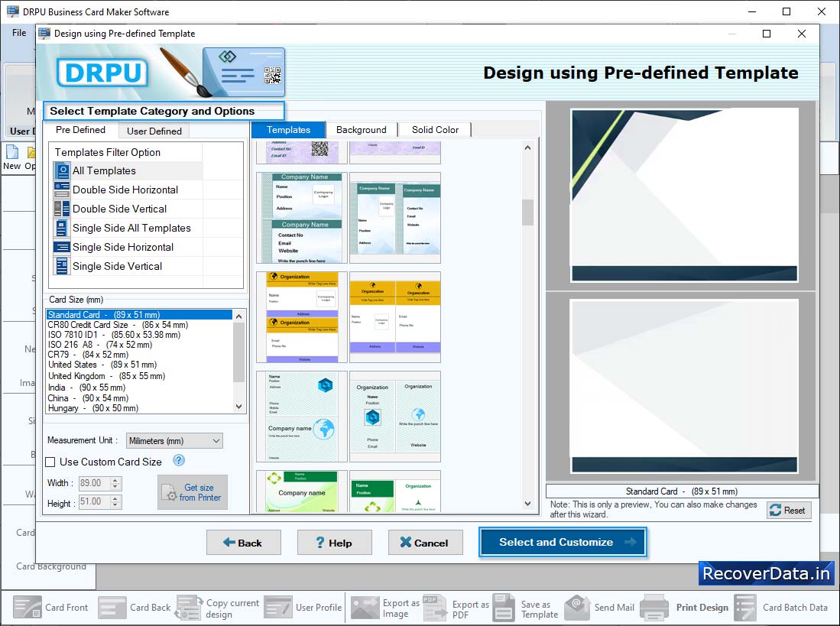Select the teal Company Name vertical template

[x=395, y=218]
